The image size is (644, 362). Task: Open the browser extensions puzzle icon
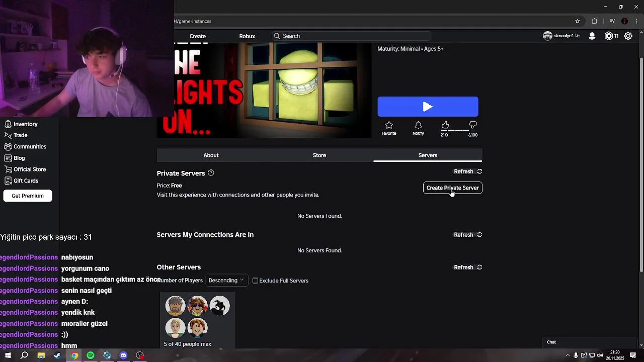click(x=595, y=21)
